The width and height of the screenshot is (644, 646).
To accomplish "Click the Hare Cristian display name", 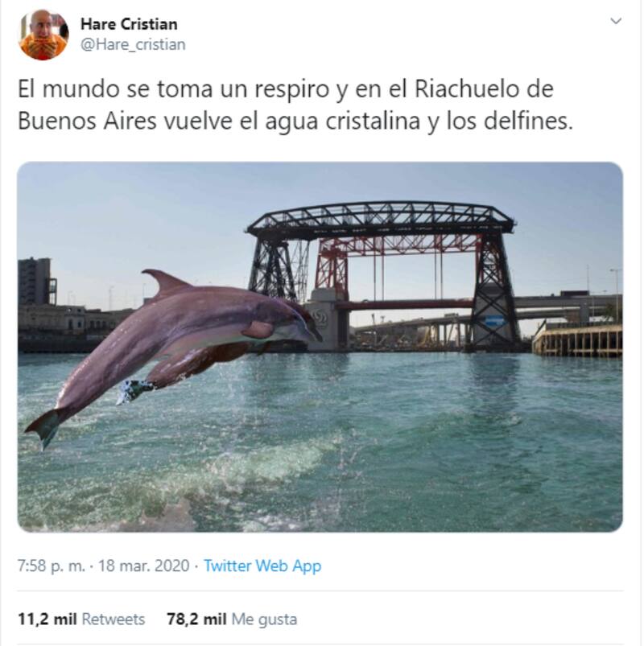I will pyautogui.click(x=129, y=24).
